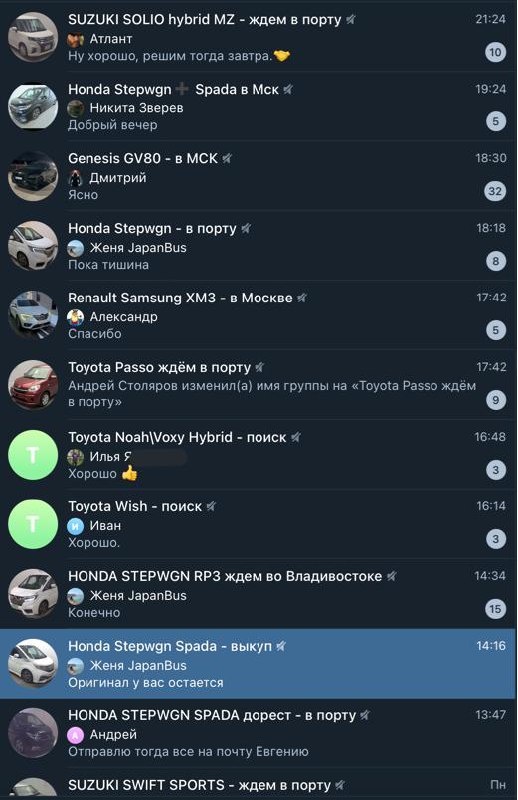Click the unread badge 15 on HONDA STEPWGN RP3
The width and height of the screenshot is (518, 800).
pyautogui.click(x=495, y=609)
